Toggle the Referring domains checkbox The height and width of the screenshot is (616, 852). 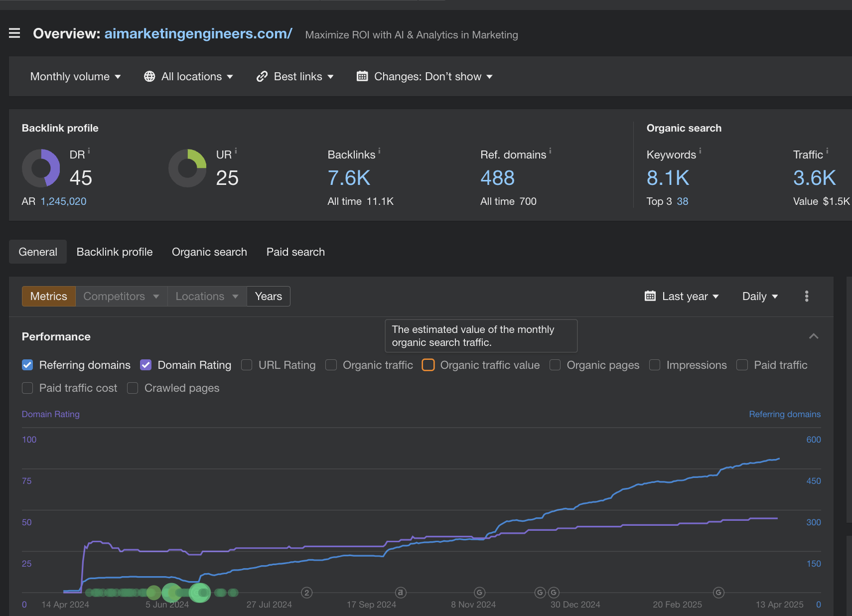(27, 365)
